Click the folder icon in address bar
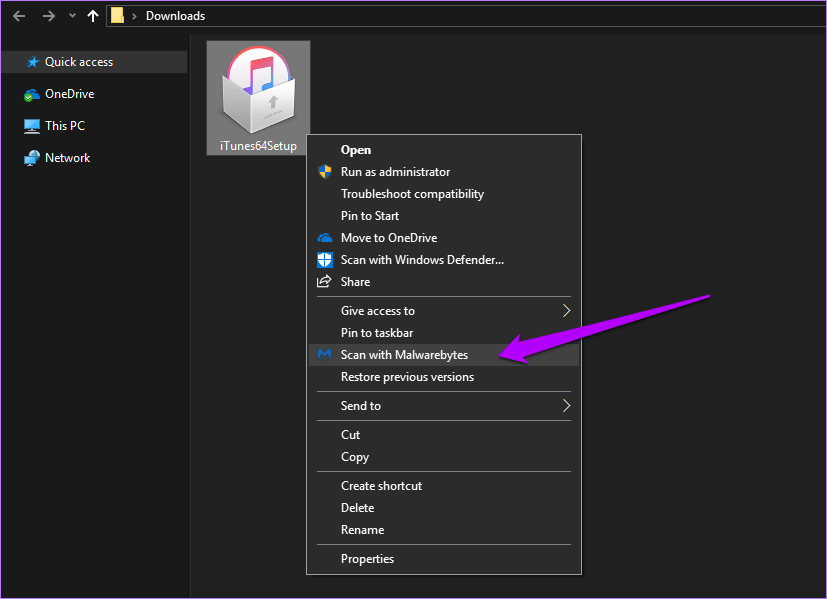Viewport: 827px width, 599px height. 117,16
